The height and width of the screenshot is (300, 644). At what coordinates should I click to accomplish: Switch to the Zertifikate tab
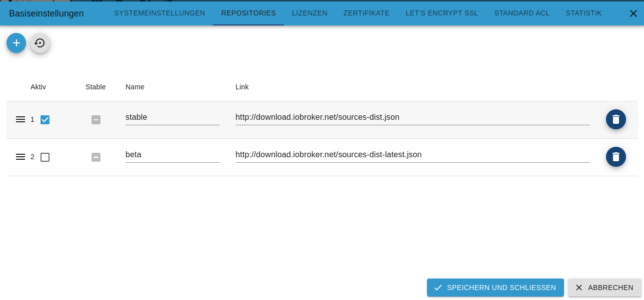click(x=366, y=13)
